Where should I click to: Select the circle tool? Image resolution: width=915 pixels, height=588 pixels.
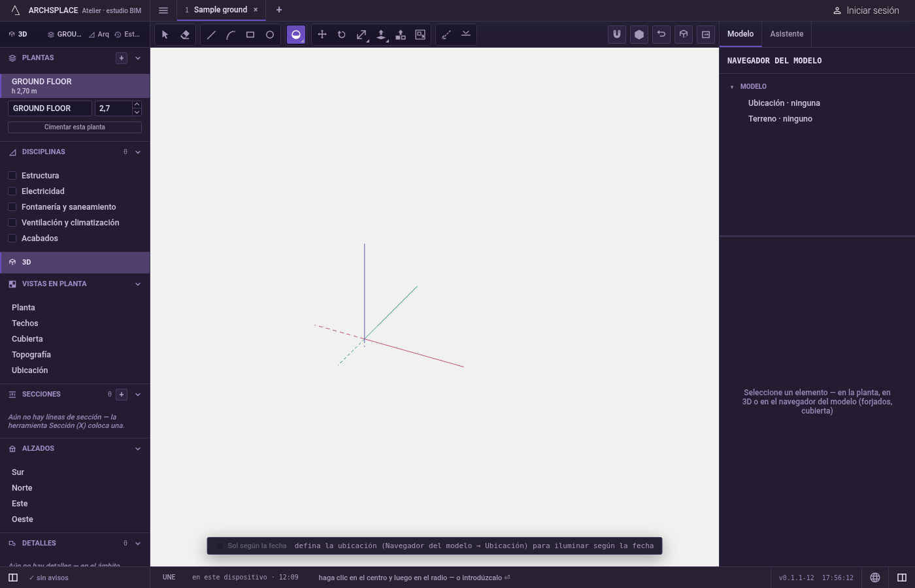(x=270, y=35)
